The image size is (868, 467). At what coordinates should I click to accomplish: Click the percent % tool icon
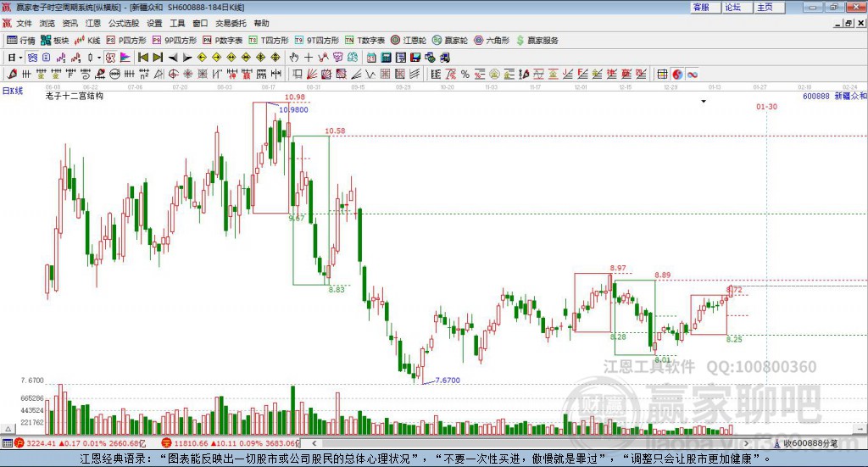pos(465,74)
